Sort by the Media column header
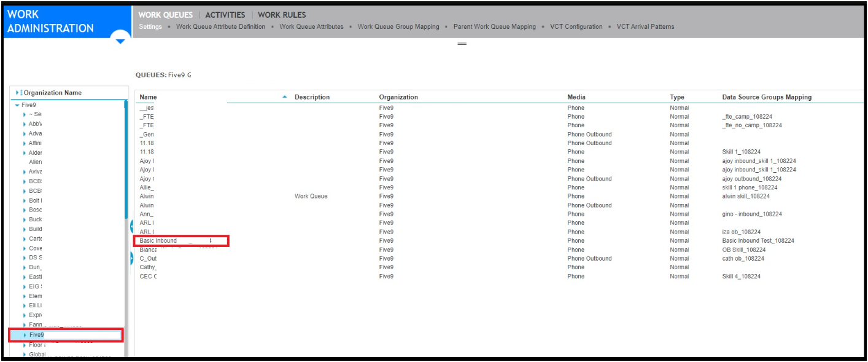 click(576, 97)
